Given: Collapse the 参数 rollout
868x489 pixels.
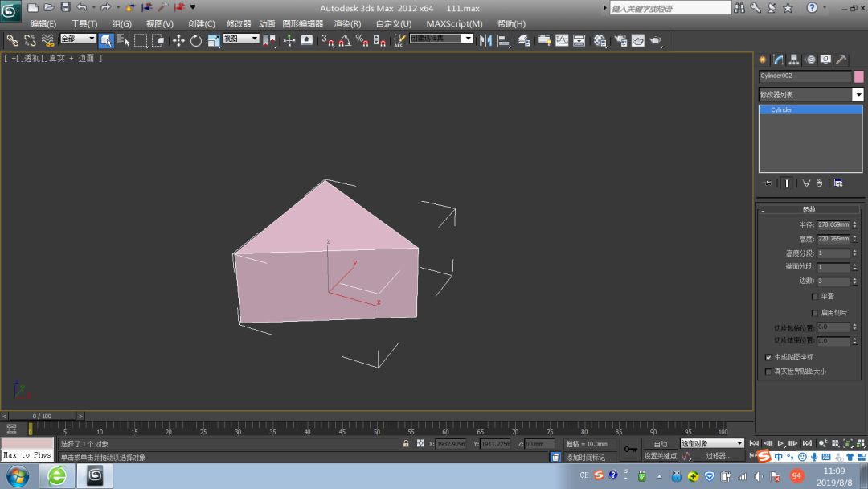Looking at the screenshot, I should 809,209.
